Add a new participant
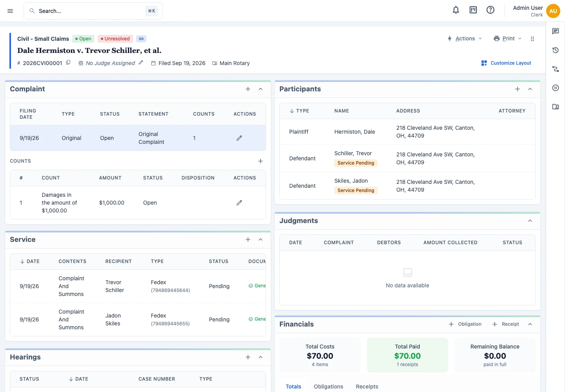The height and width of the screenshot is (392, 565). [518, 89]
